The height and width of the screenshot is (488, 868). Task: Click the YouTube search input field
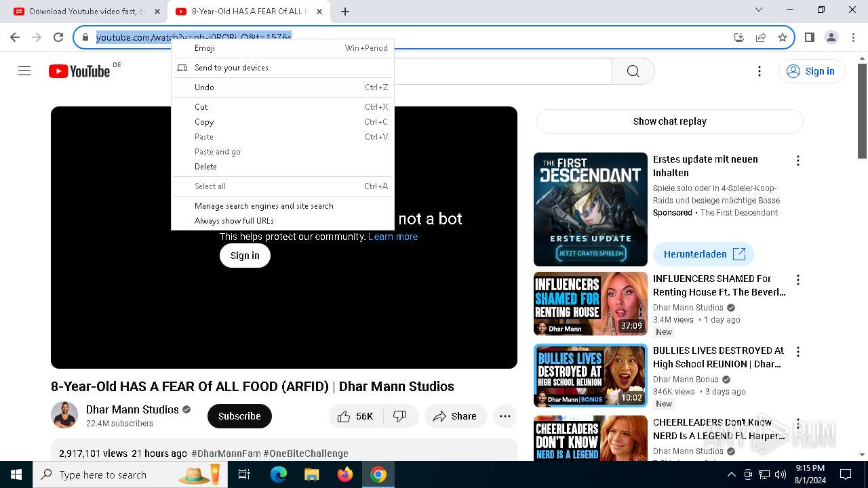coord(502,71)
